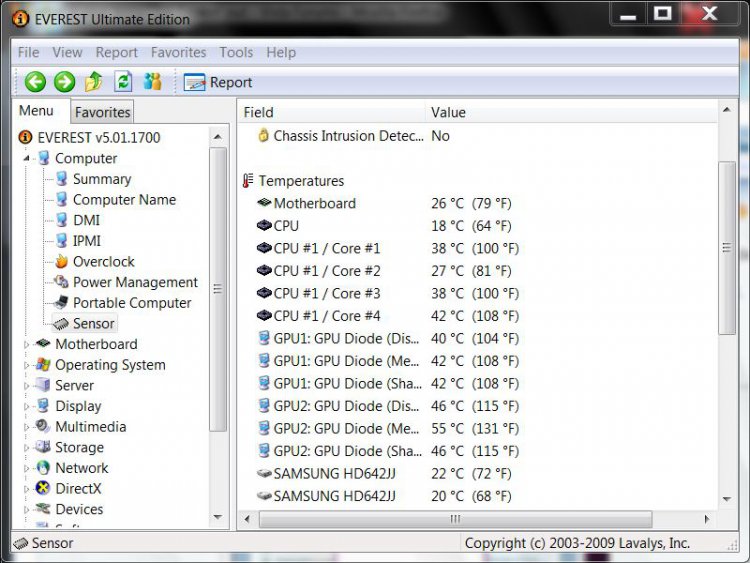Viewport: 750px width, 563px height.
Task: Select Portable Computer in the tree
Action: click(x=132, y=303)
